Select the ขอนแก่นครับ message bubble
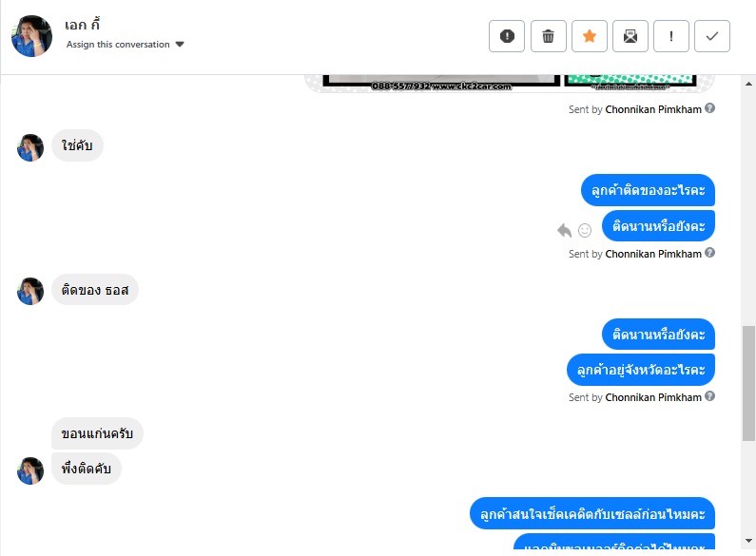Screen dimensions: 756x556 coord(97,433)
